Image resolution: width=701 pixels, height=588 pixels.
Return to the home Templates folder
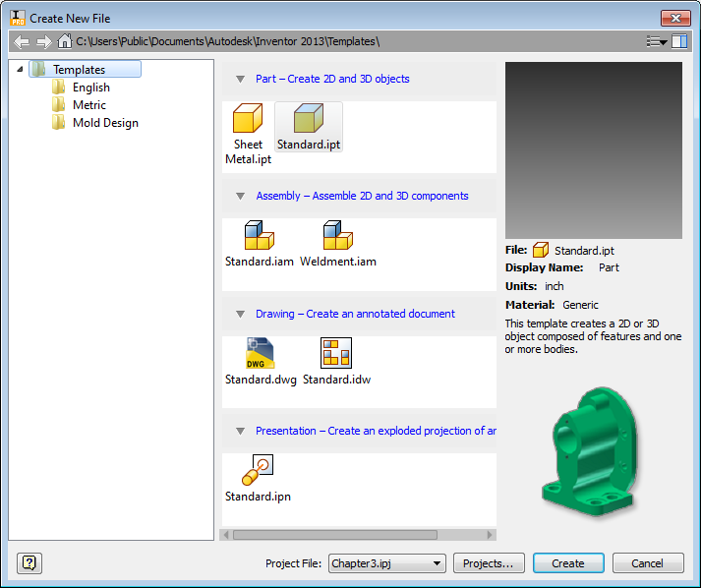[64, 41]
